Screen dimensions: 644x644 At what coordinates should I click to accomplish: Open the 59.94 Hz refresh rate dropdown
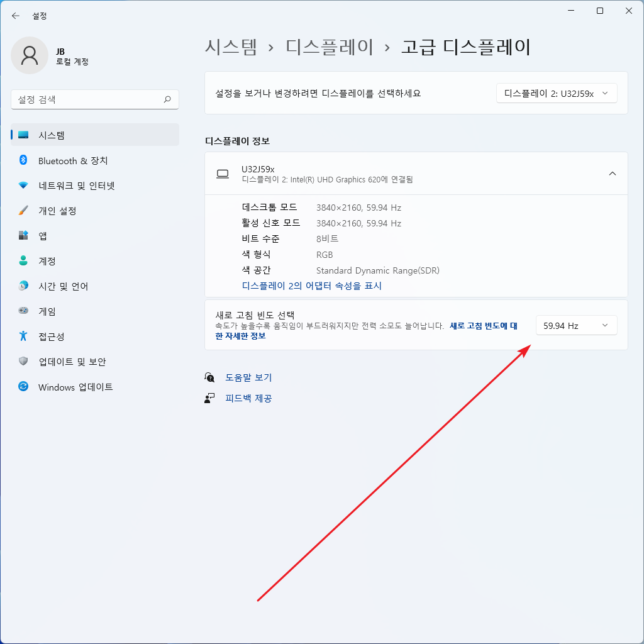coord(576,326)
